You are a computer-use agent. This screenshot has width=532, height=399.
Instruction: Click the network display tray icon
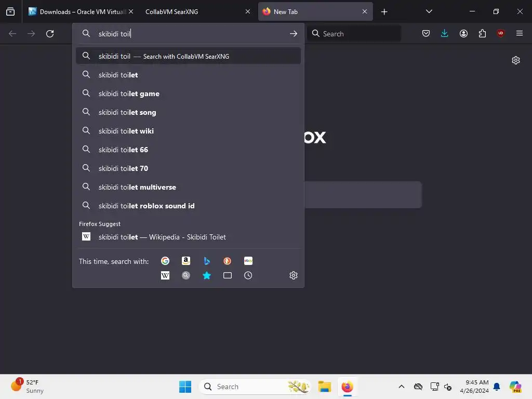[434, 387]
